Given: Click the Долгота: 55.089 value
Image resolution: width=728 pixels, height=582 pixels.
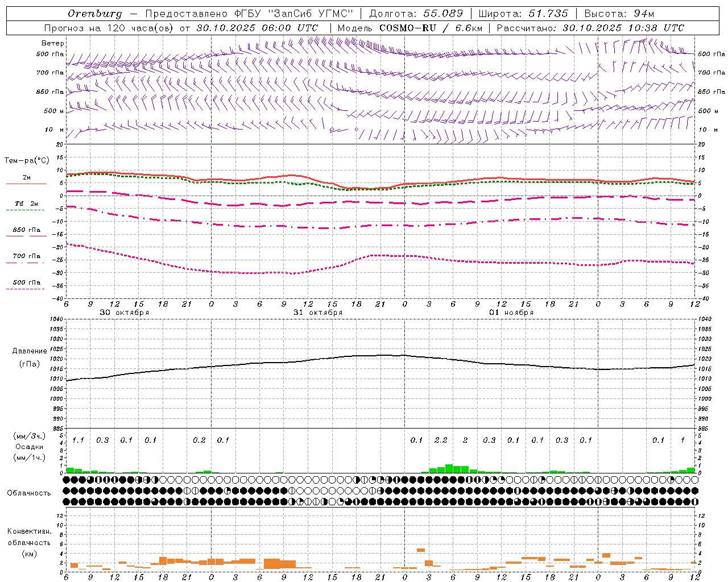Looking at the screenshot, I should pyautogui.click(x=416, y=14).
